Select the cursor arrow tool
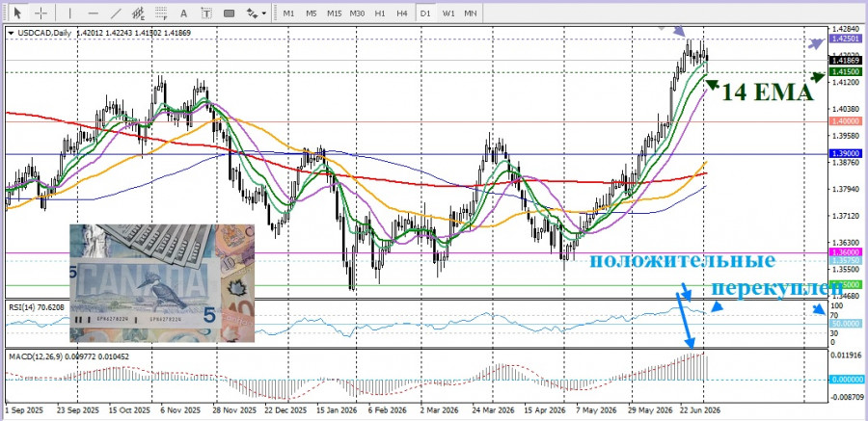Screen dimensions: 868x421 pyautogui.click(x=17, y=13)
